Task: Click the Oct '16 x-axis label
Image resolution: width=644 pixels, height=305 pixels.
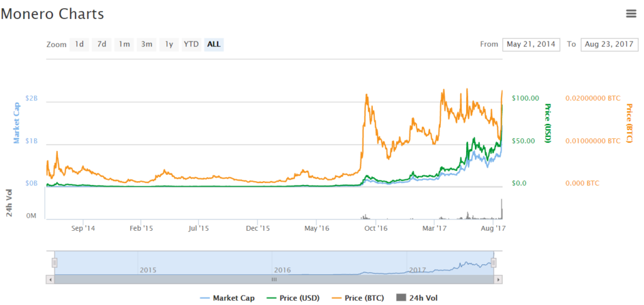Action: point(377,228)
